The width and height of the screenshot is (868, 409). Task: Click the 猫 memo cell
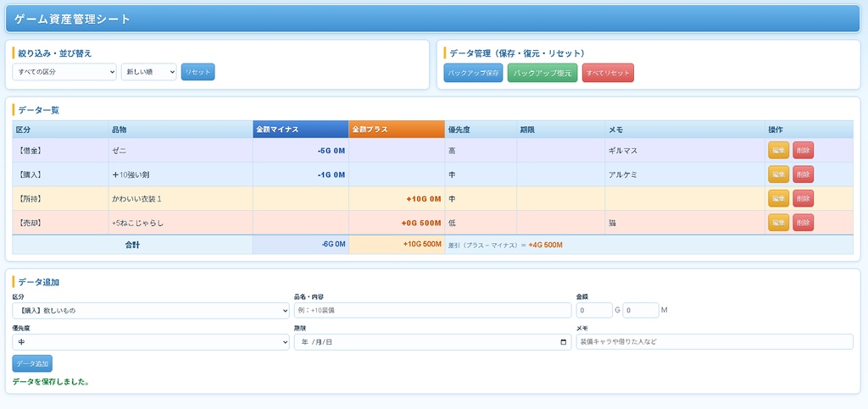click(x=685, y=223)
